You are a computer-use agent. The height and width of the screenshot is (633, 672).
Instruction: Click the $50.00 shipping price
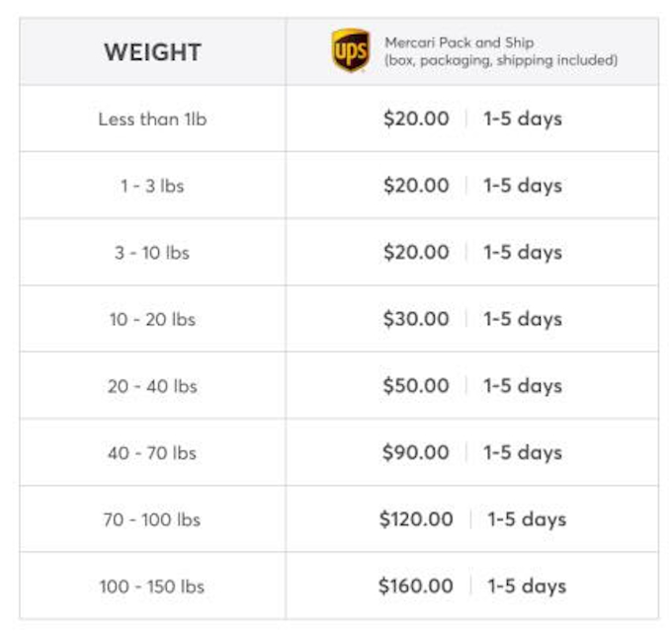coord(416,386)
